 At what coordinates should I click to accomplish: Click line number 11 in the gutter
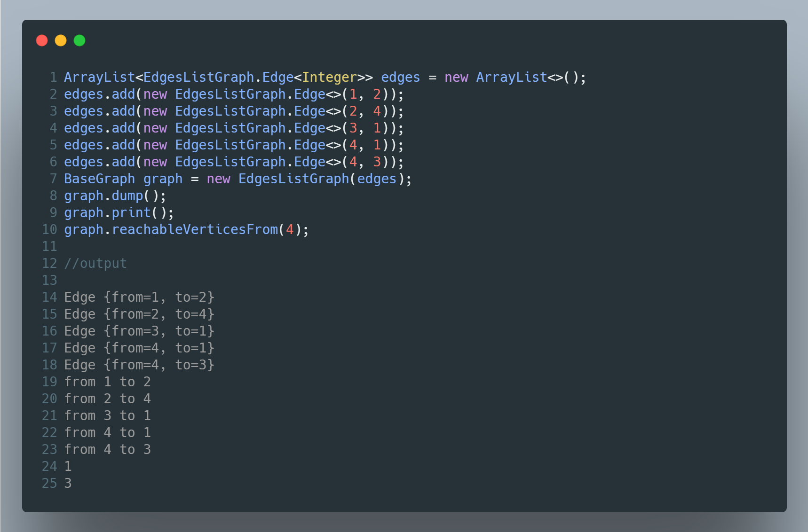pos(49,246)
